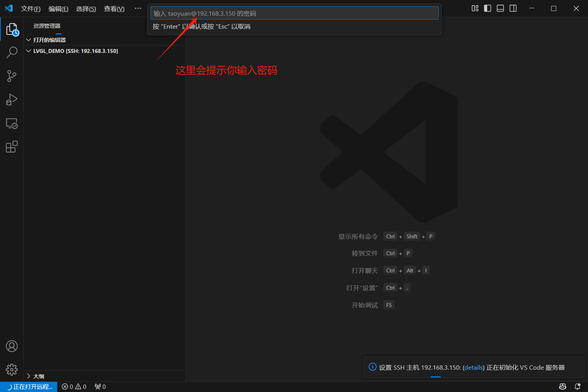Screen dimensions: 588x392
Task: Click errors and warnings count in status bar
Action: [74, 387]
